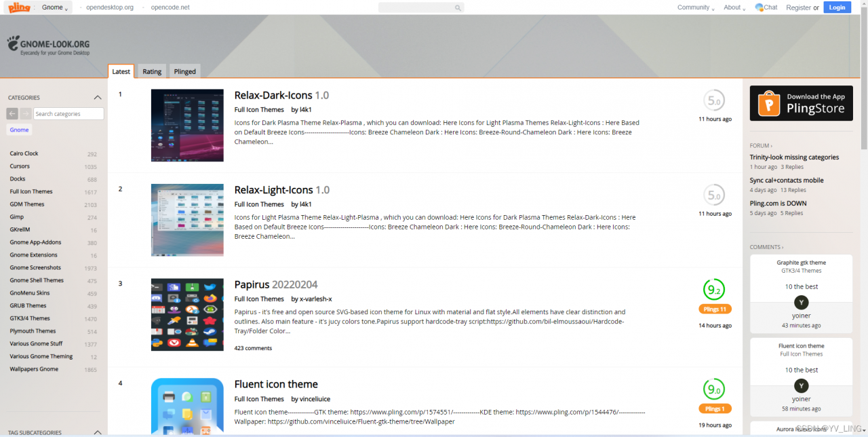Click the 9.2 score circle of Papirus
Viewport: 868px width, 437px height.
pos(714,290)
